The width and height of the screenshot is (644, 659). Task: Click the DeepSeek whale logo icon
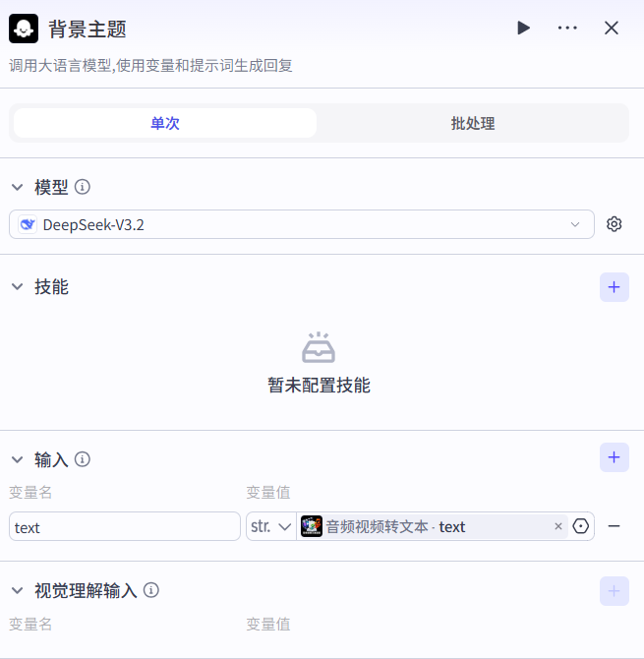pyautogui.click(x=28, y=224)
